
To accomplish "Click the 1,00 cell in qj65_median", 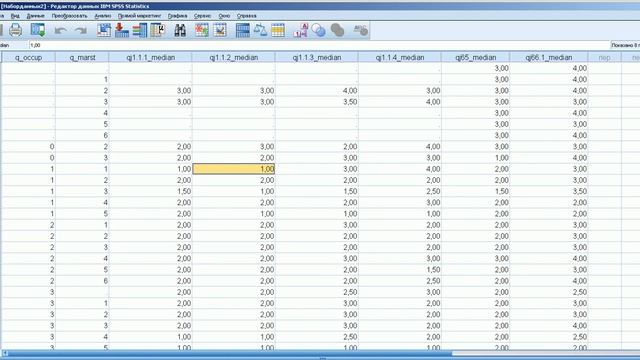I will click(476, 158).
